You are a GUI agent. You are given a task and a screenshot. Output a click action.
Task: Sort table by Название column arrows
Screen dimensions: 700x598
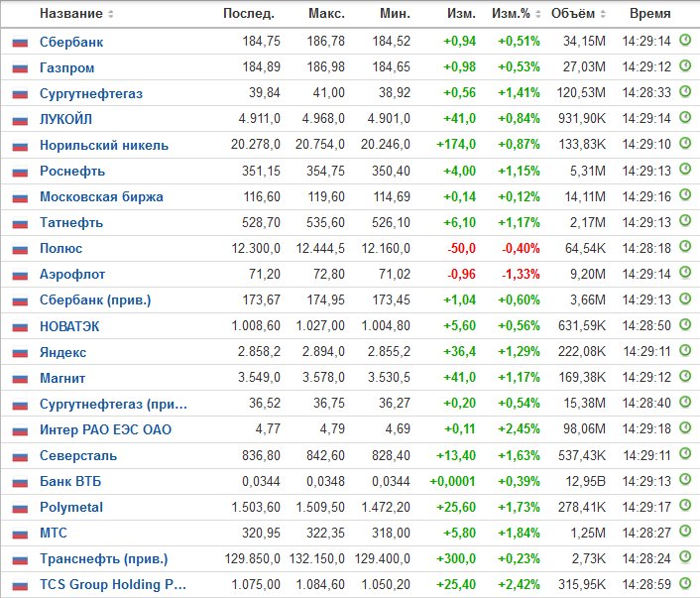click(x=110, y=14)
